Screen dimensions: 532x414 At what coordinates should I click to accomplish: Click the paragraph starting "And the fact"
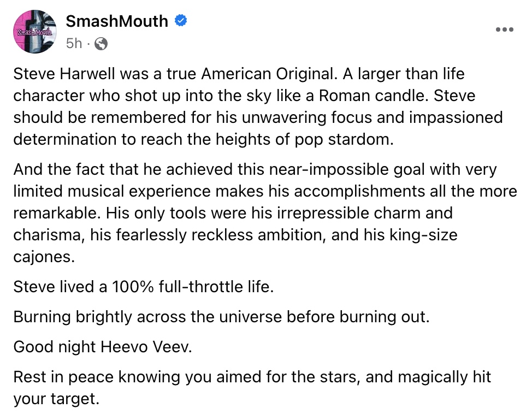(x=265, y=213)
